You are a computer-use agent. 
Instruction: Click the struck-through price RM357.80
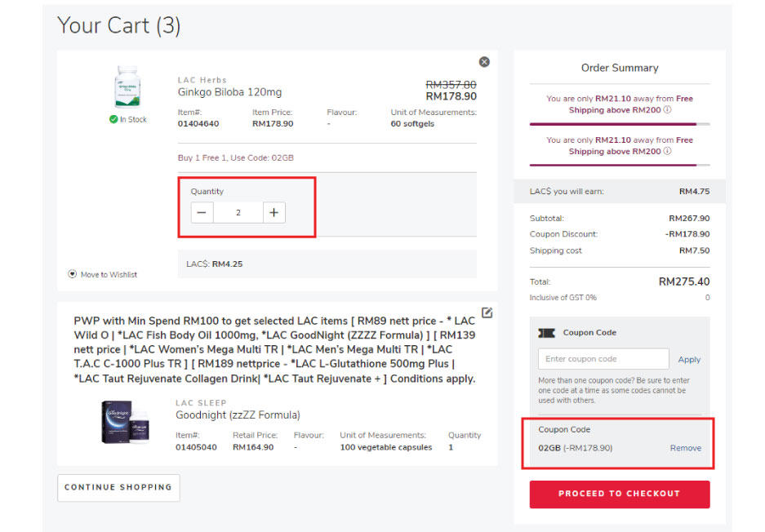coord(451,85)
